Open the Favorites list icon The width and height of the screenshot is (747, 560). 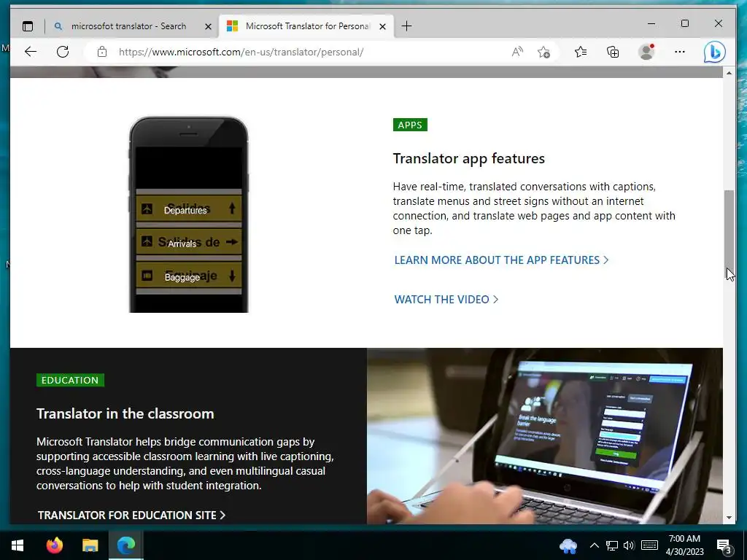point(581,52)
